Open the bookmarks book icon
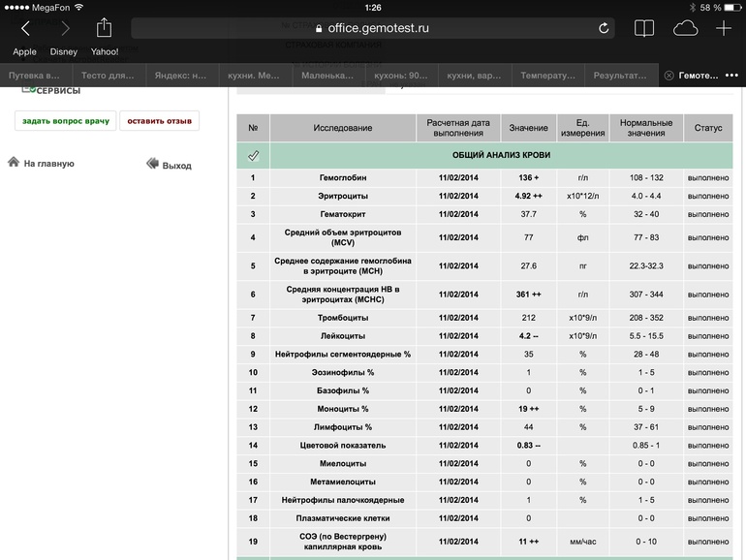This screenshot has height=560, width=746. (644, 29)
